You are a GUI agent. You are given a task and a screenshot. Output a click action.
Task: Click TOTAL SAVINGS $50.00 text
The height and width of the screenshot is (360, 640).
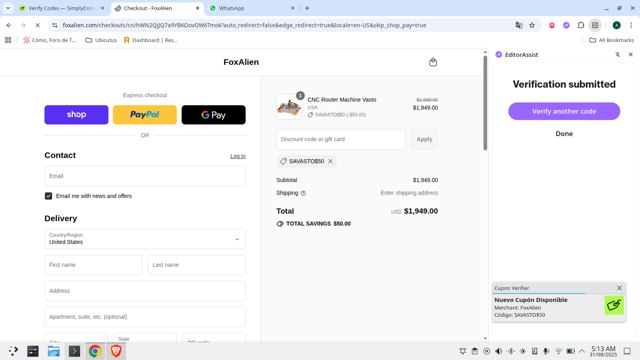click(x=318, y=224)
